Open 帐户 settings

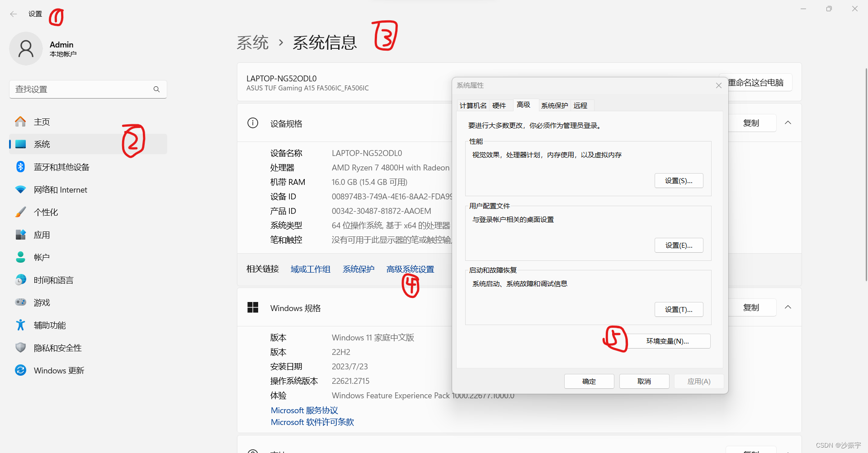88,257
